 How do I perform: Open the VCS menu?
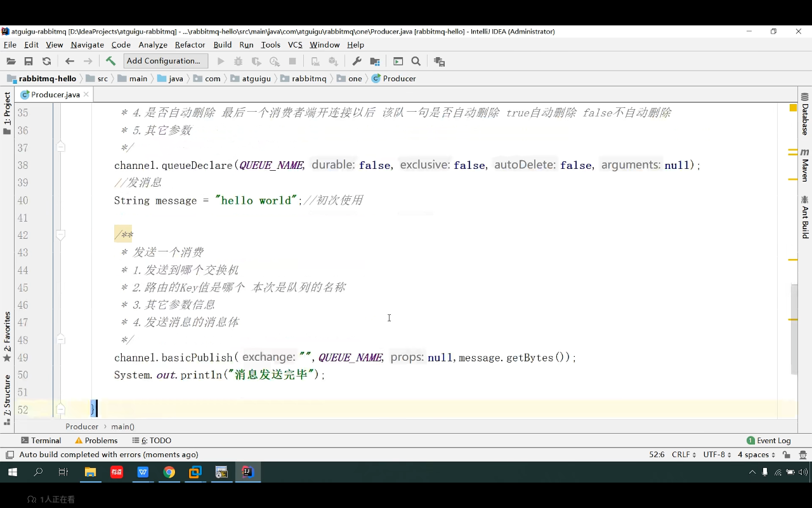295,44
